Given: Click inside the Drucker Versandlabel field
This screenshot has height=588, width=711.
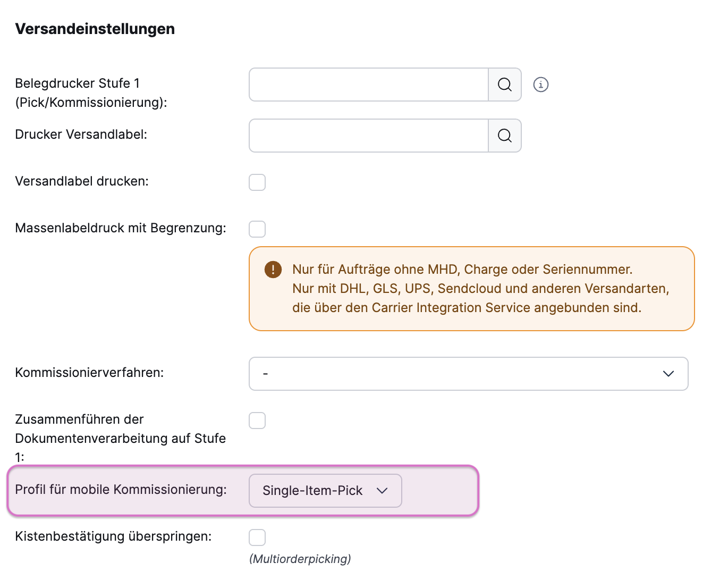Looking at the screenshot, I should click(x=367, y=136).
